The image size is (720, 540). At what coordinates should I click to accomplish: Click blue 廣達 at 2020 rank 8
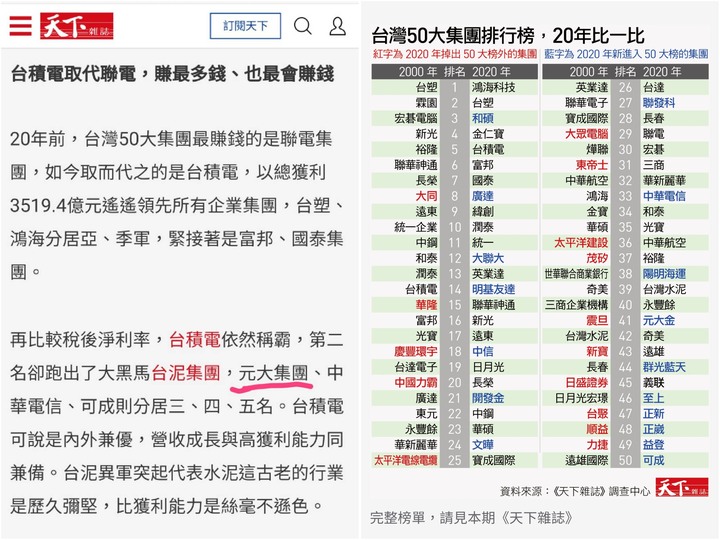coord(483,196)
